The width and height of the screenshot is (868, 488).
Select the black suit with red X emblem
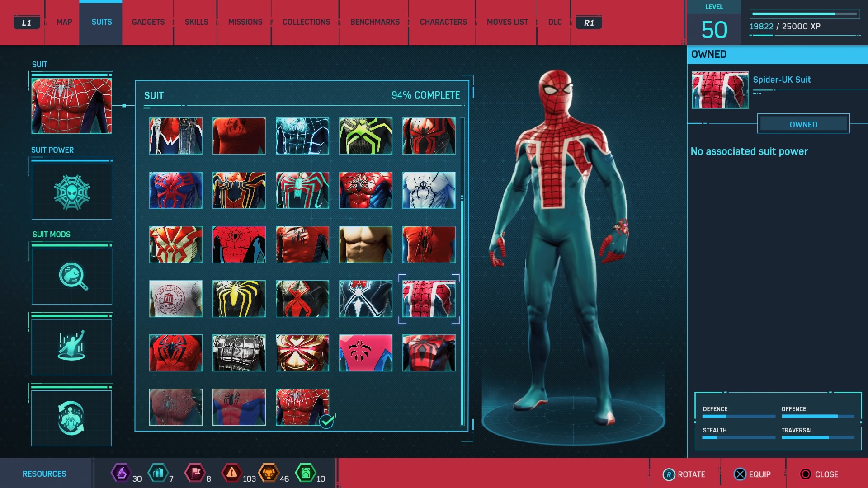pyautogui.click(x=302, y=299)
